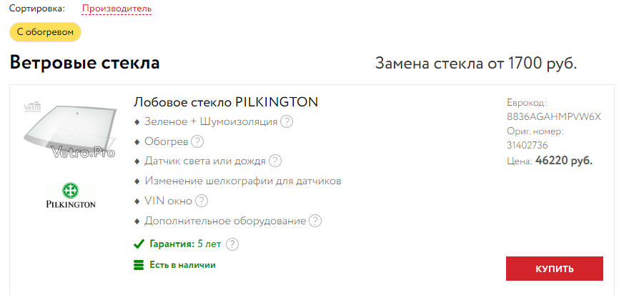
Task: Click the Pilkington brand logo
Action: 70,196
